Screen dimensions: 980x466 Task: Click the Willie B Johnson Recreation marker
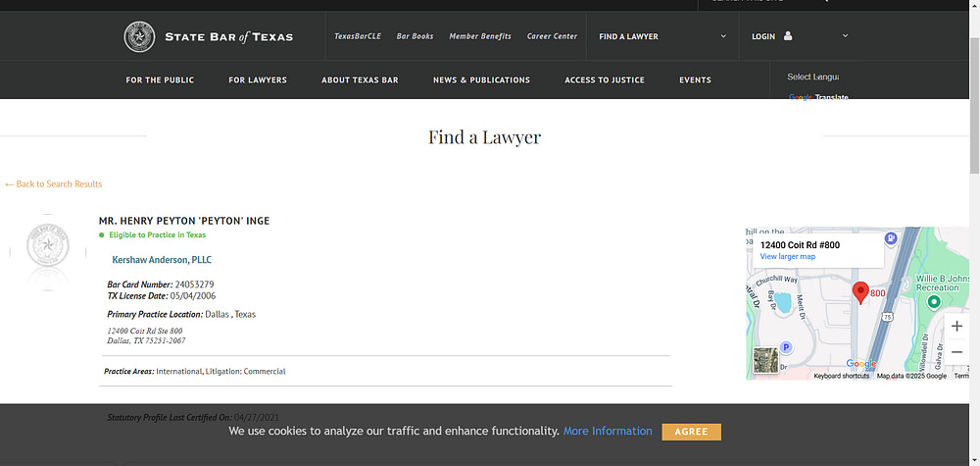click(934, 302)
